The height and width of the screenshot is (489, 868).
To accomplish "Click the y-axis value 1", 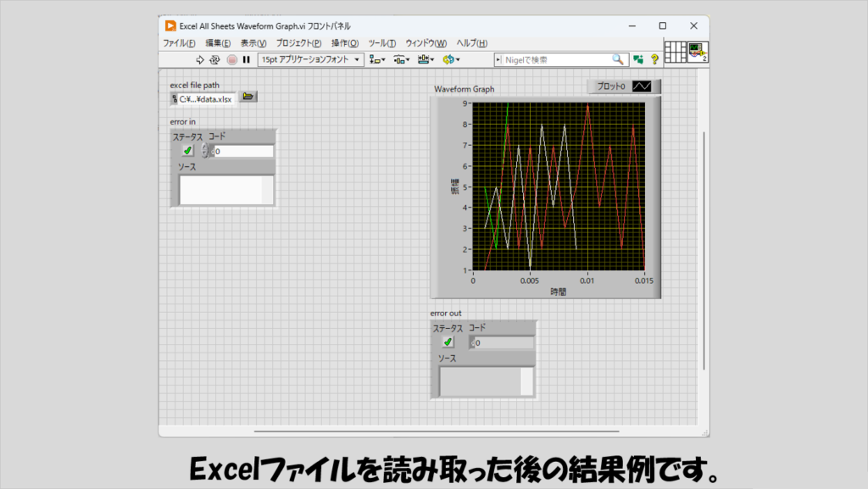I will point(465,270).
